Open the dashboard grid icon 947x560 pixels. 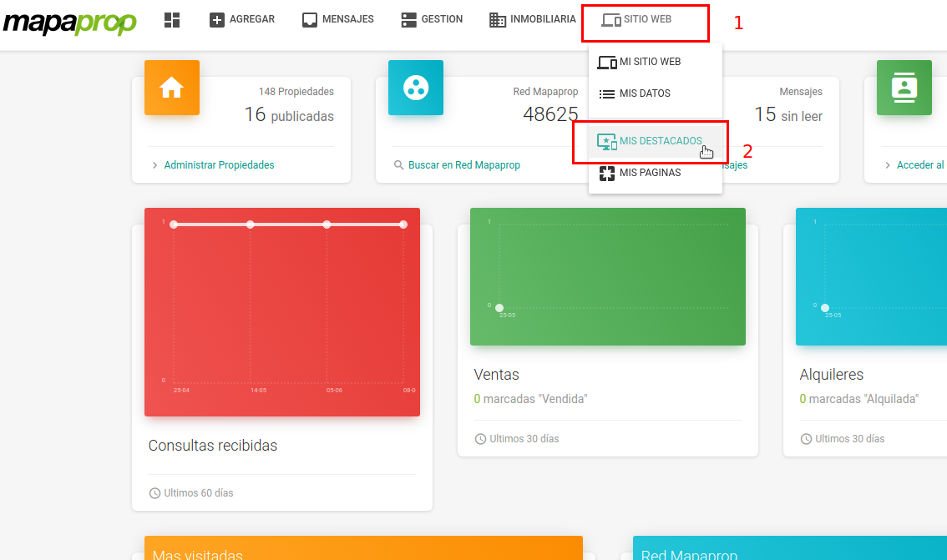(x=172, y=20)
